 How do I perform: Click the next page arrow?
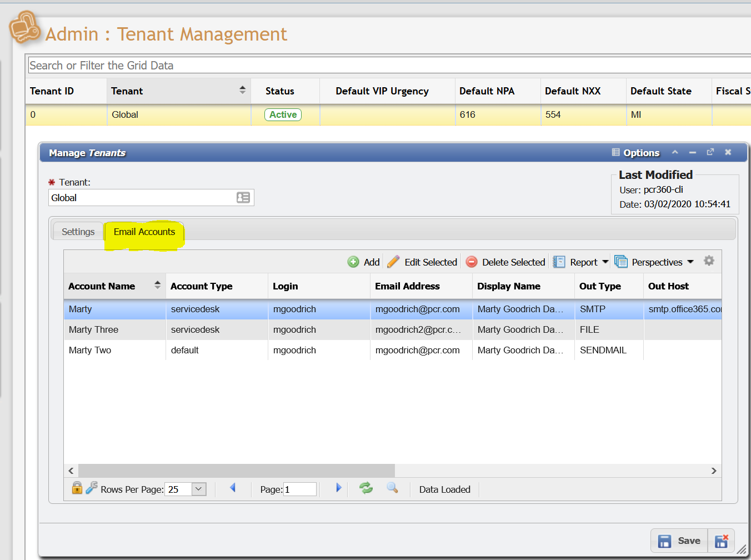tap(338, 488)
